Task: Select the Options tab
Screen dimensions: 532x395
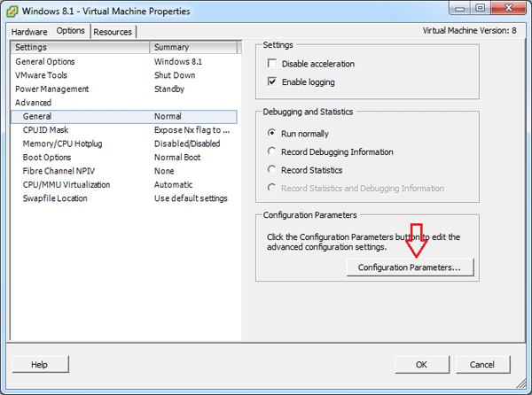Action: tap(71, 31)
